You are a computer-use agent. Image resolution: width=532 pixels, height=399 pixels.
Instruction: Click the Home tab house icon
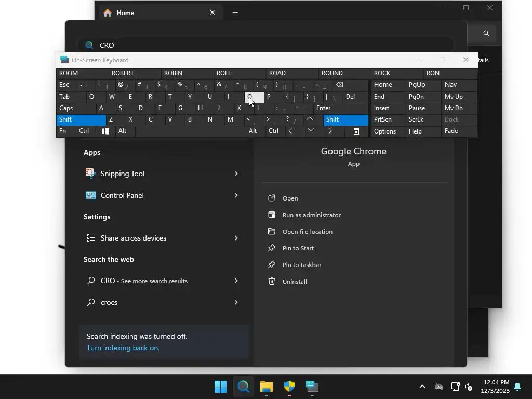coord(108,13)
